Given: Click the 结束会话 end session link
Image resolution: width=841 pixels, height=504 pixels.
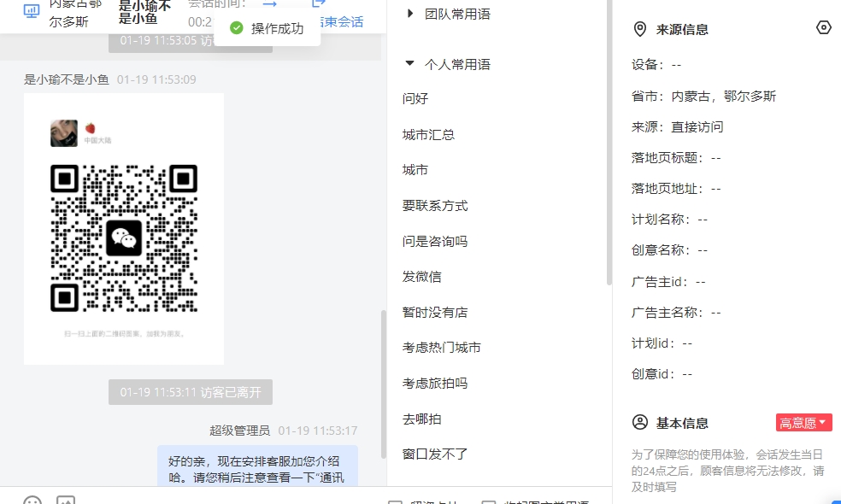Looking at the screenshot, I should 341,22.
